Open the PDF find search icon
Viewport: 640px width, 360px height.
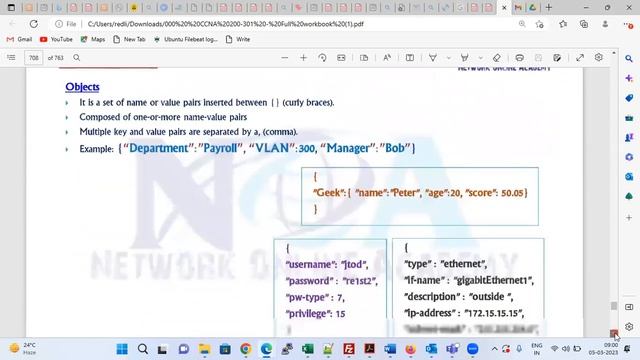(x=77, y=58)
